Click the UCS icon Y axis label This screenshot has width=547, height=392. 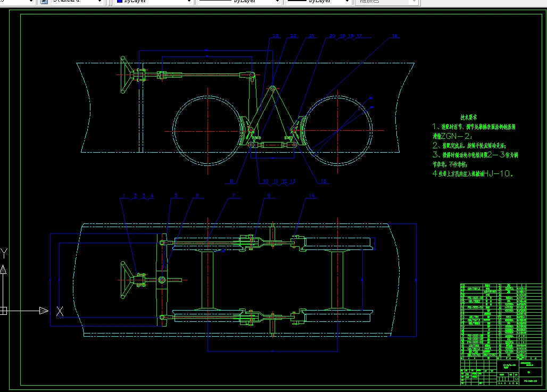(x=4, y=253)
